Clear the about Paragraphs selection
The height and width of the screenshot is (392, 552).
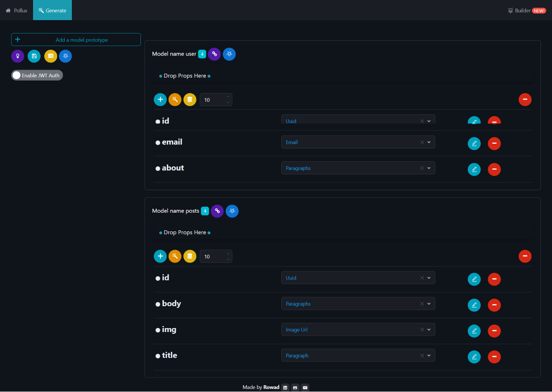422,168
